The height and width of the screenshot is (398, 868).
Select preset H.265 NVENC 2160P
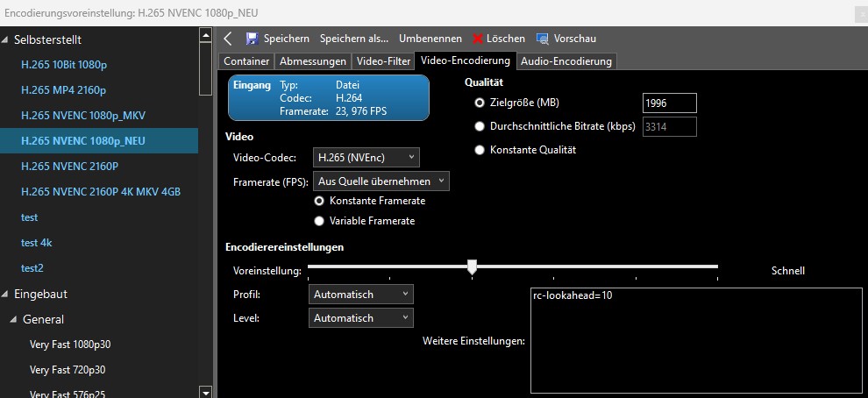point(70,166)
